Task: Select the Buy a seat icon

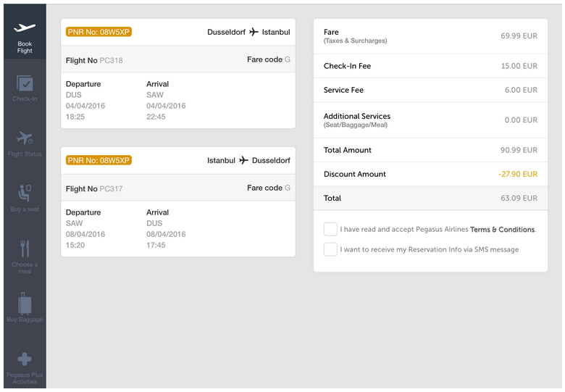Action: (25, 193)
